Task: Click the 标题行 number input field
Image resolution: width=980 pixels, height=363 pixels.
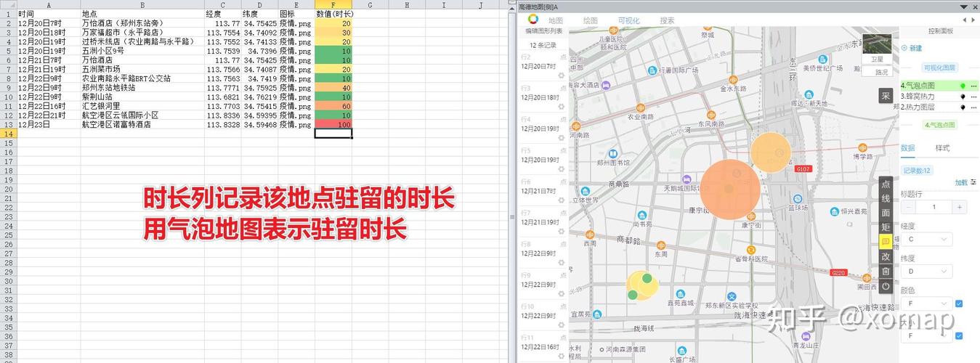Action: pyautogui.click(x=934, y=207)
